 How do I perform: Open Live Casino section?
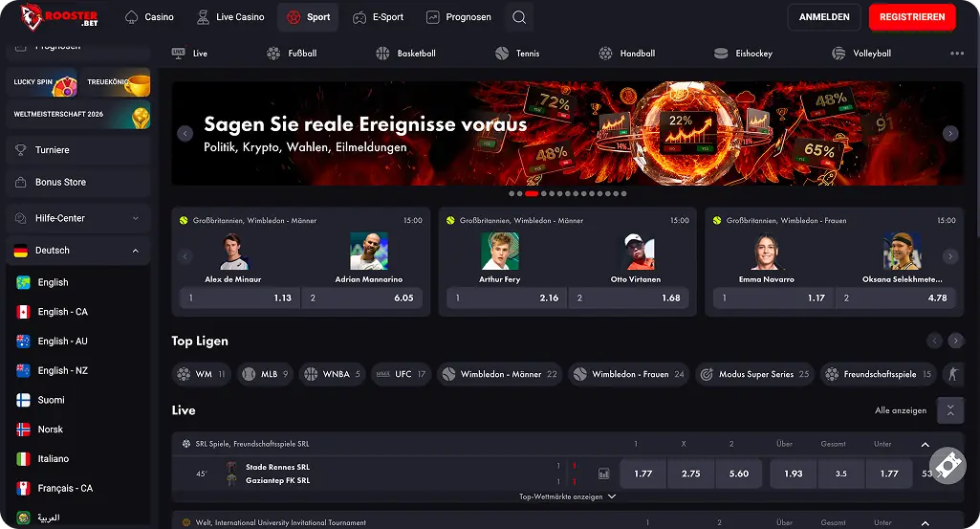coord(230,17)
